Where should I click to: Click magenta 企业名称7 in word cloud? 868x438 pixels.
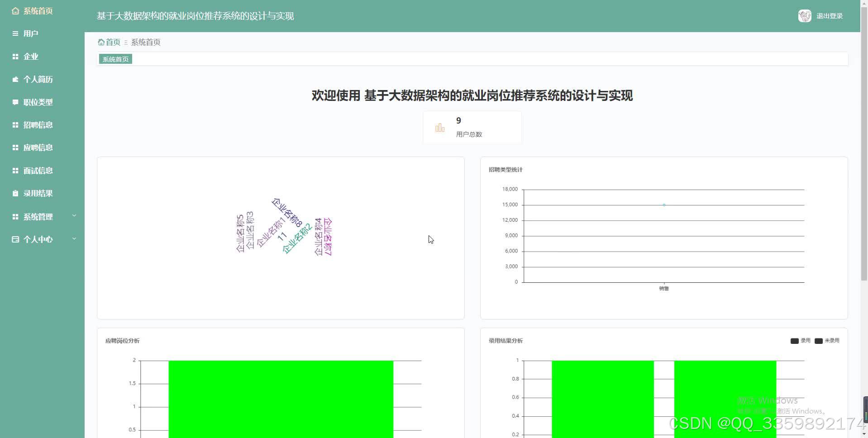click(x=328, y=237)
